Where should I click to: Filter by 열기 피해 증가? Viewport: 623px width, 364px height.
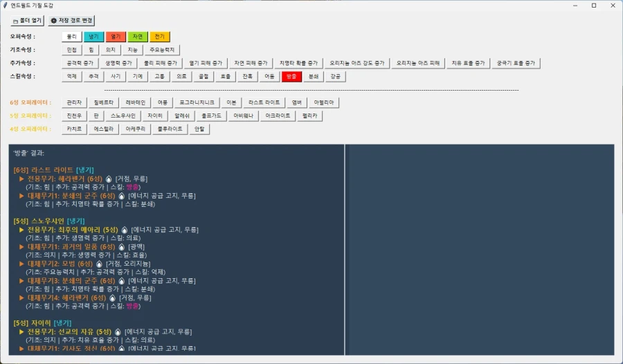point(206,63)
